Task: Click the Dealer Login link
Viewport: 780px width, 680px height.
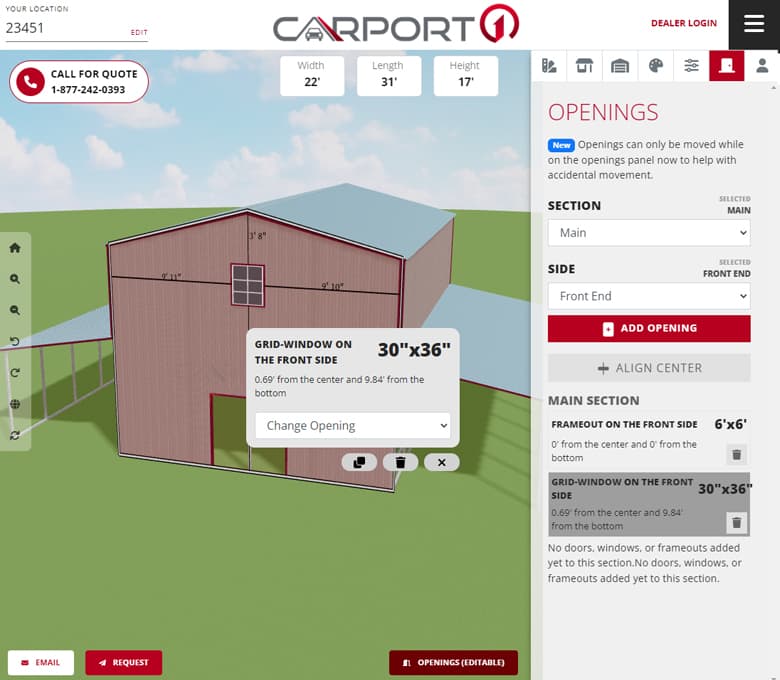Action: (683, 23)
